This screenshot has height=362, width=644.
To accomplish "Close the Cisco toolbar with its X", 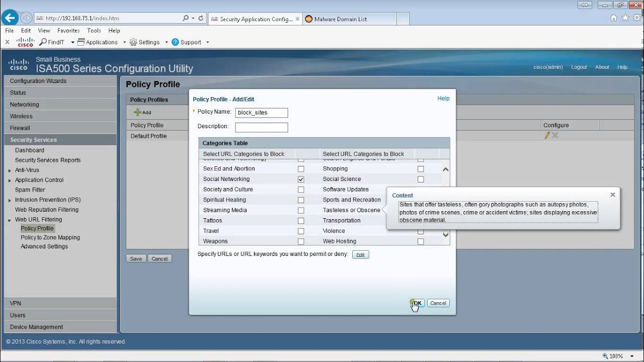I will click(x=7, y=42).
